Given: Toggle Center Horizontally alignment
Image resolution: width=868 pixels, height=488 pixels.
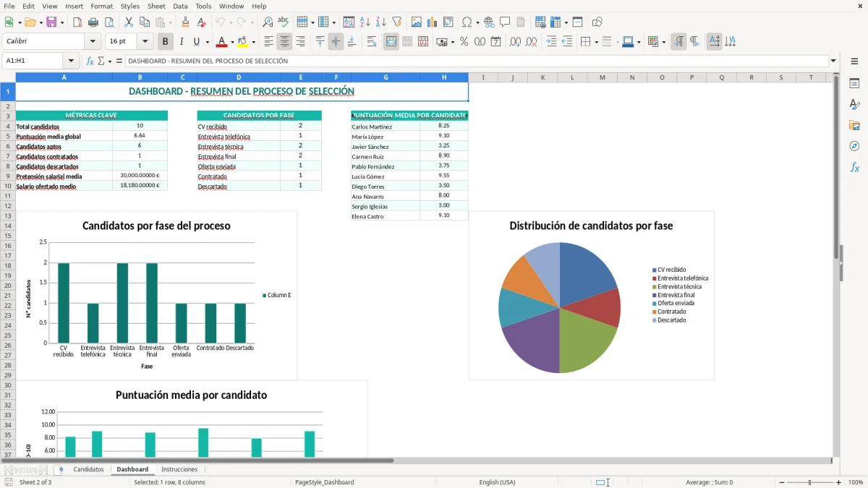Looking at the screenshot, I should coord(284,42).
